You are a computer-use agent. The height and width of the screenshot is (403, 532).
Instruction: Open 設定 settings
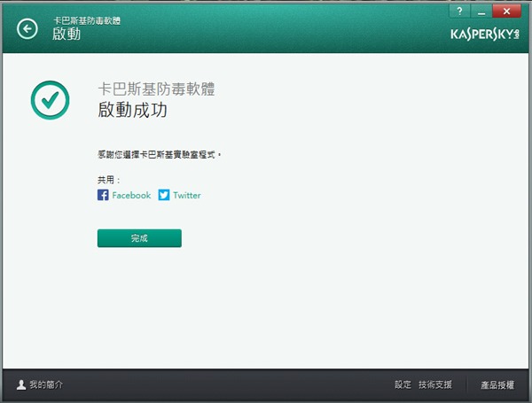coord(403,384)
